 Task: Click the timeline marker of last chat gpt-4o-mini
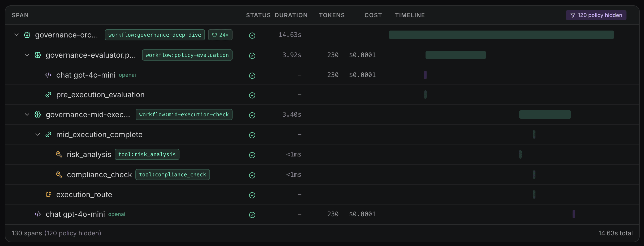[574, 214]
